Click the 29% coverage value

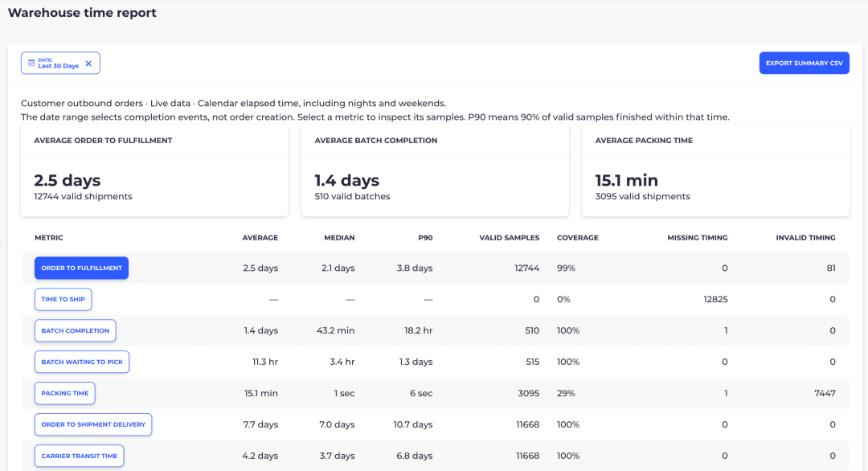click(566, 394)
